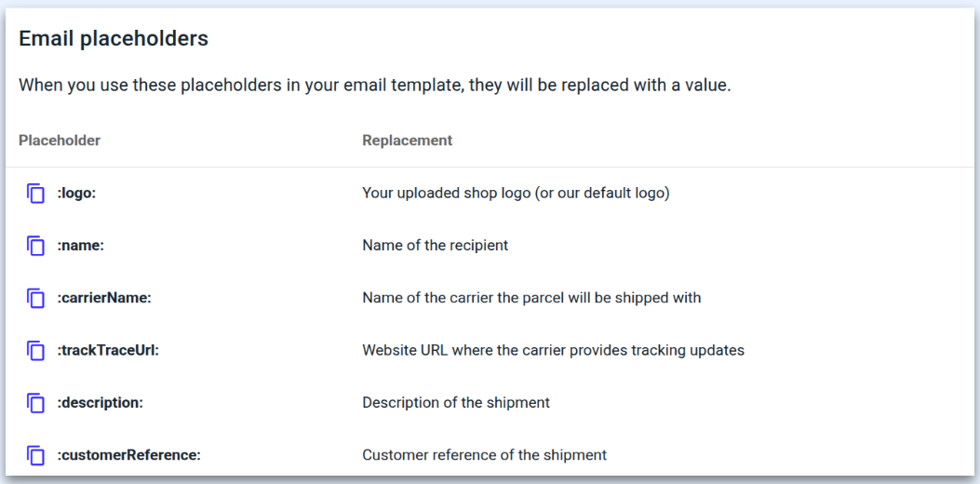The image size is (980, 484).
Task: Select the :name: placeholder label
Action: click(x=81, y=246)
